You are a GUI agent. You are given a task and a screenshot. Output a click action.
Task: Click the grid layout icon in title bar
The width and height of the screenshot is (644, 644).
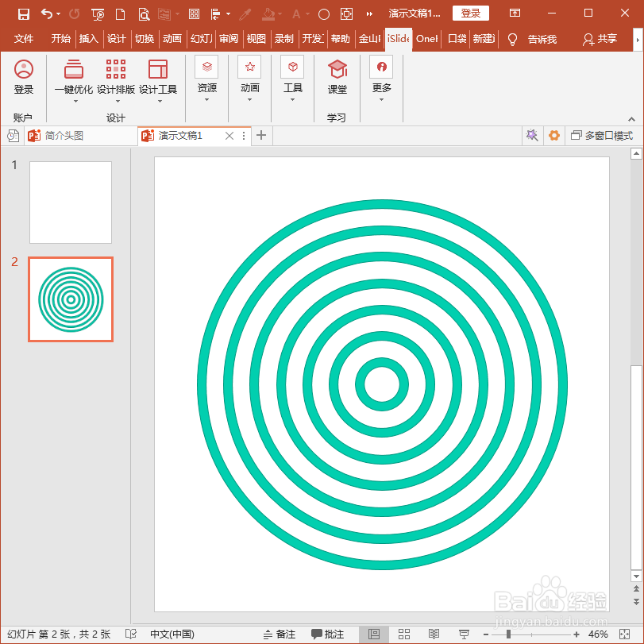coord(194,14)
